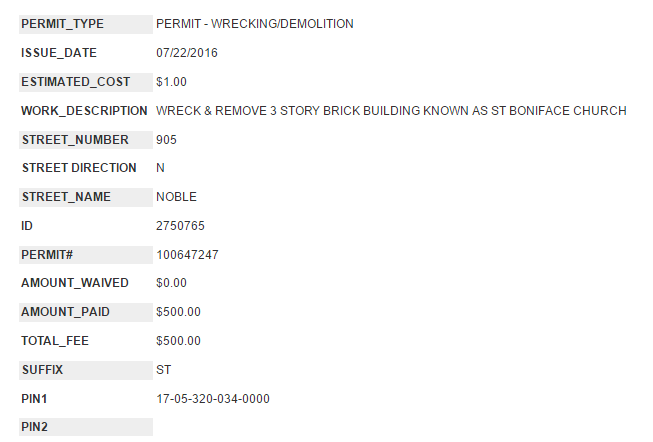Viewport: 653px width, 442px height.
Task: Click the STREET DIRECTION label
Action: (x=79, y=168)
